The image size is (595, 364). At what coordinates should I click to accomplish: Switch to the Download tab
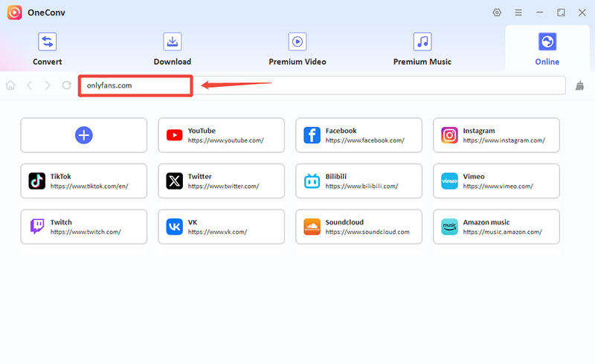(x=173, y=49)
